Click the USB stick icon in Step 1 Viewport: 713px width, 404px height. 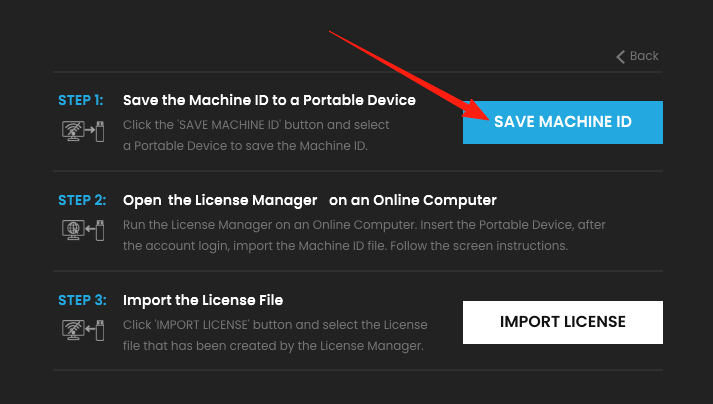click(100, 131)
